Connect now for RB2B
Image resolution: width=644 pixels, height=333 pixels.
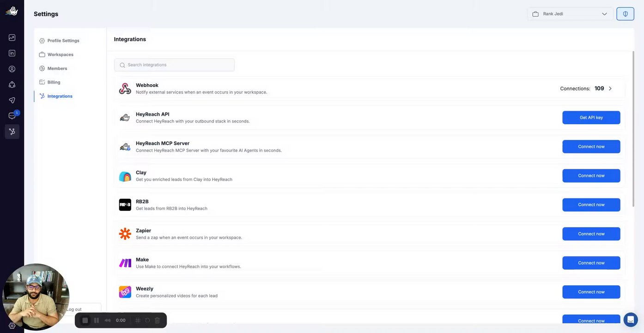[591, 204]
